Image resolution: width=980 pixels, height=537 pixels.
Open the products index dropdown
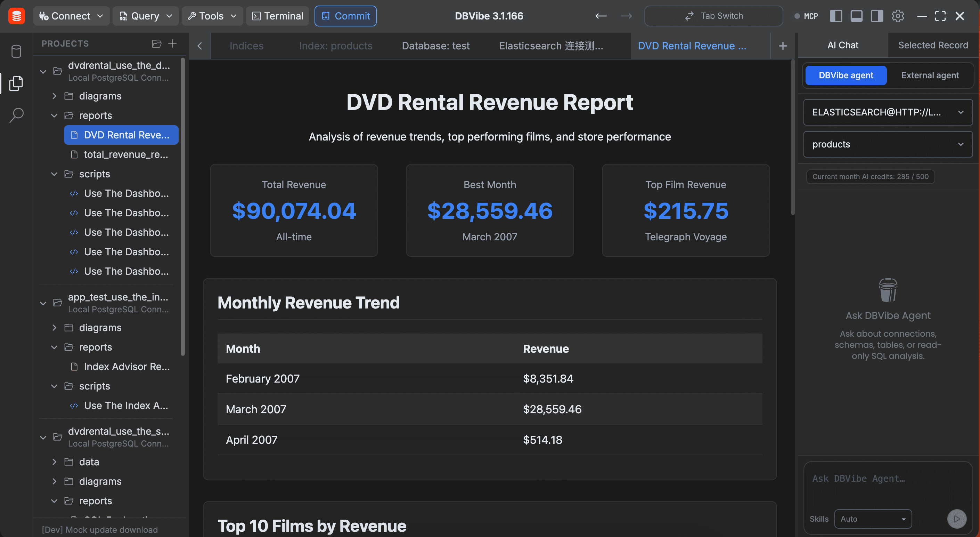coord(888,144)
